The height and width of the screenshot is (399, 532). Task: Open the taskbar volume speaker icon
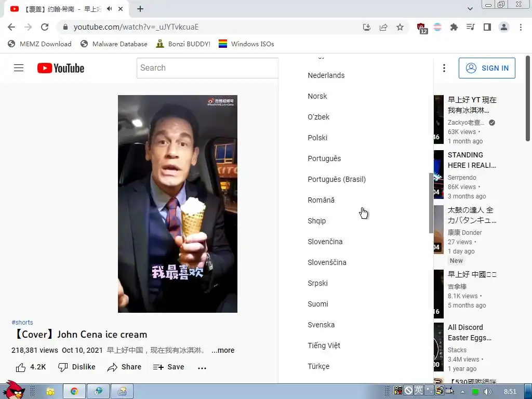click(487, 392)
